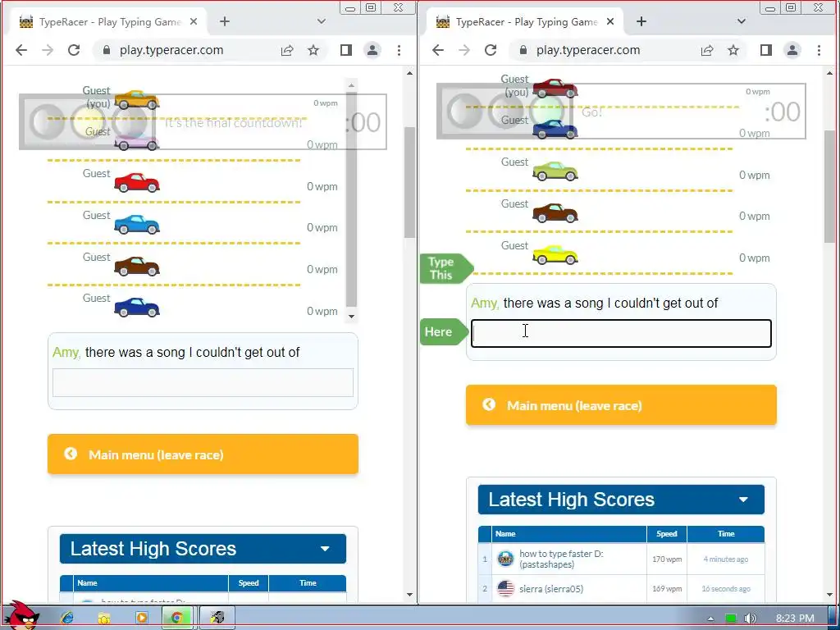
Task: Open the pastashapes high score entry
Action: coord(561,559)
